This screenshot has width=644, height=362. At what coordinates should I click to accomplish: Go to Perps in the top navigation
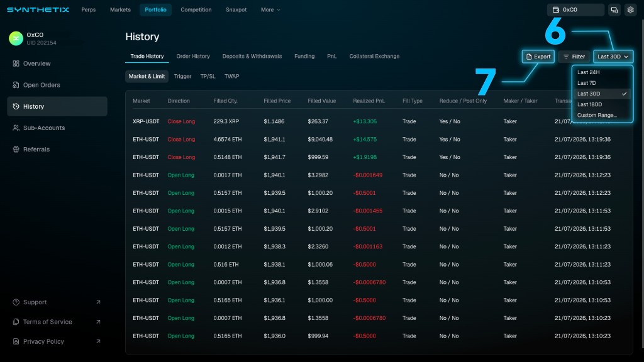(88, 10)
